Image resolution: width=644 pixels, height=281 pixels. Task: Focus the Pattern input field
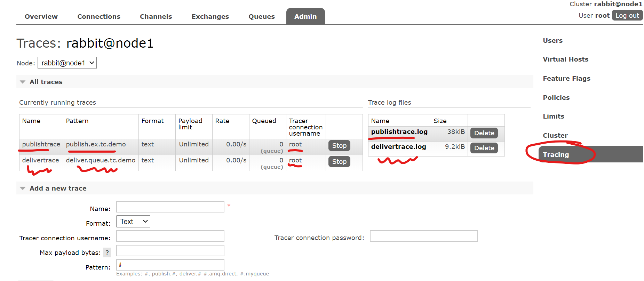coord(170,265)
